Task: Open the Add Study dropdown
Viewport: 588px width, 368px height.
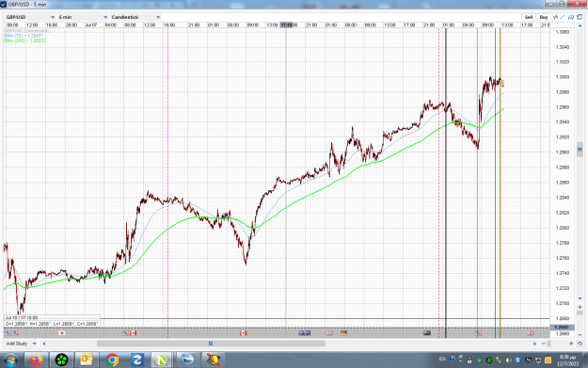Action: point(22,344)
